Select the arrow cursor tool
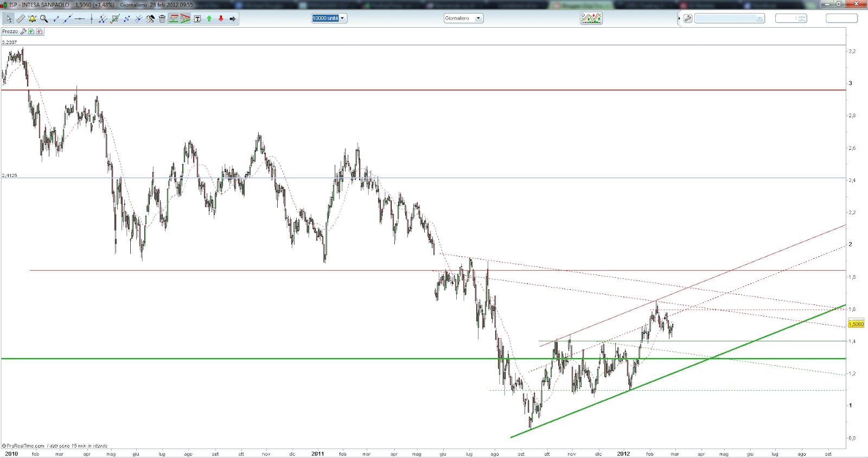Screen dimensions: 868x458 (x=9, y=18)
